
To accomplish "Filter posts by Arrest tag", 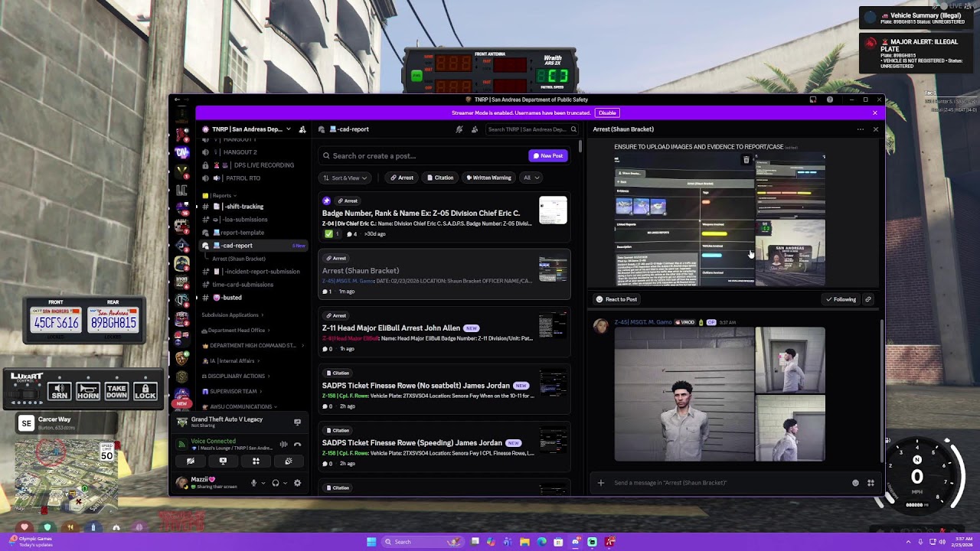I will 402,178.
